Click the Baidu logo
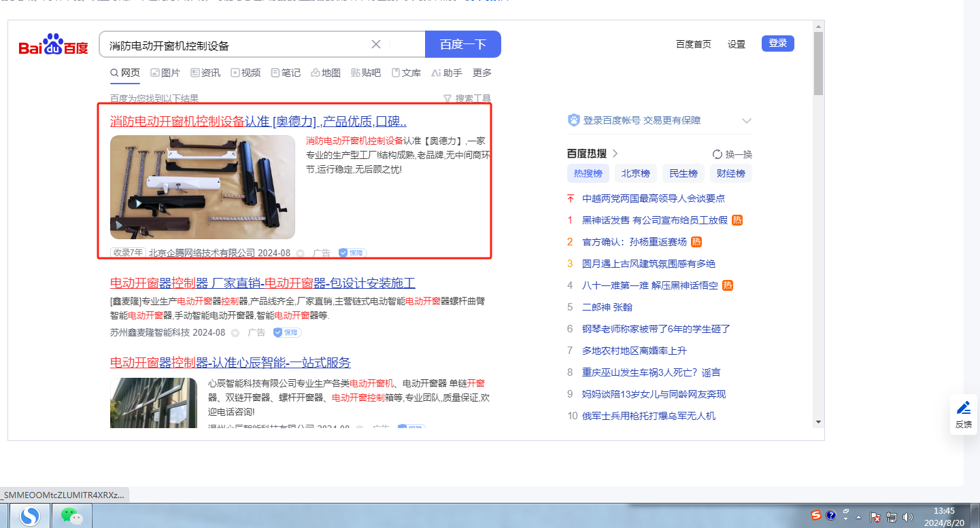 (x=53, y=45)
